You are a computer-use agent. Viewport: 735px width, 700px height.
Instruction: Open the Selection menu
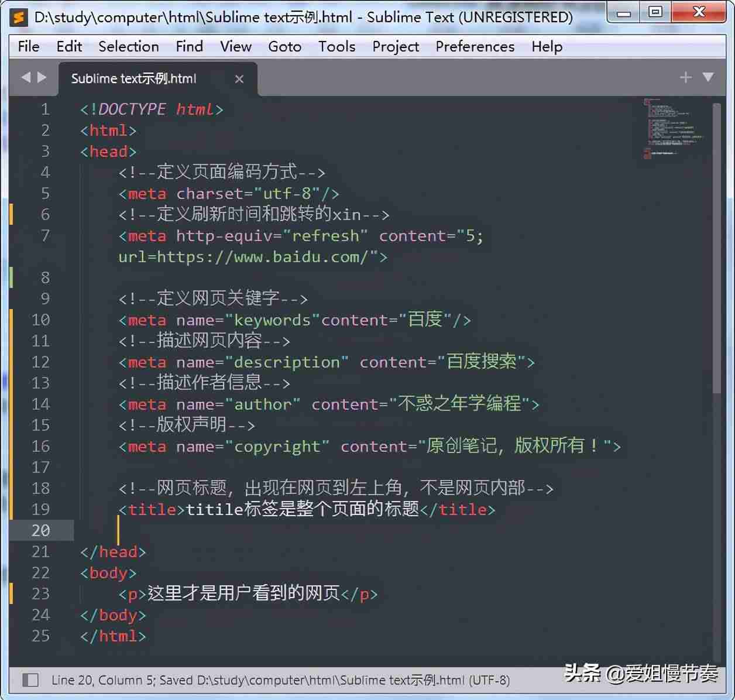pos(129,47)
